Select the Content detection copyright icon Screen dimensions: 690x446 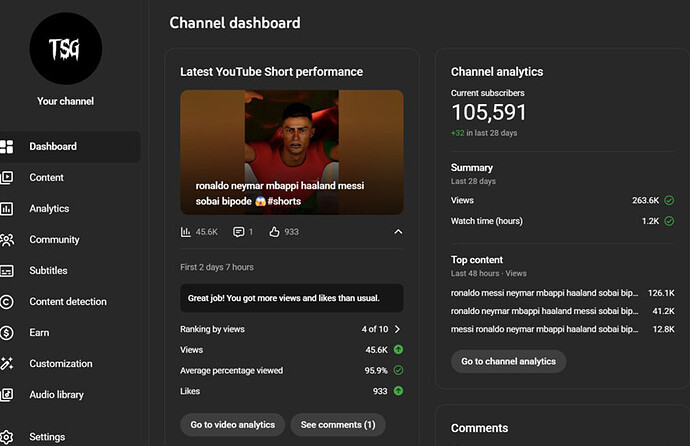point(8,302)
